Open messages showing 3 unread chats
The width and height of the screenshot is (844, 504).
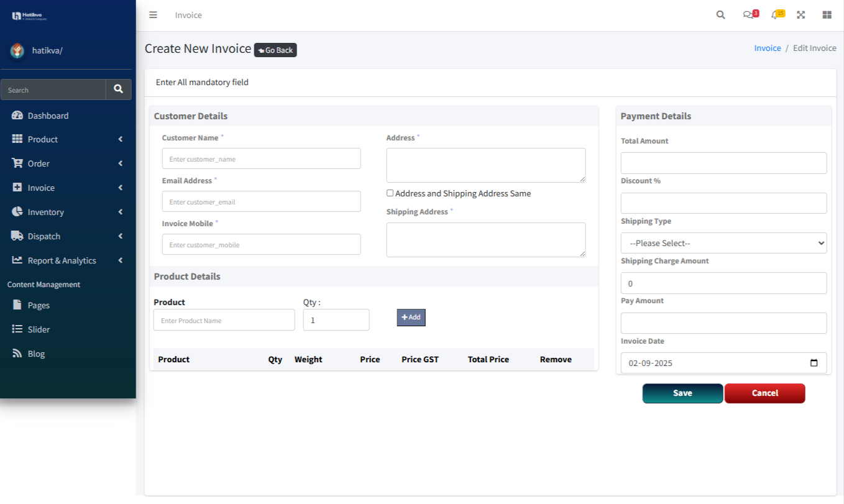748,14
